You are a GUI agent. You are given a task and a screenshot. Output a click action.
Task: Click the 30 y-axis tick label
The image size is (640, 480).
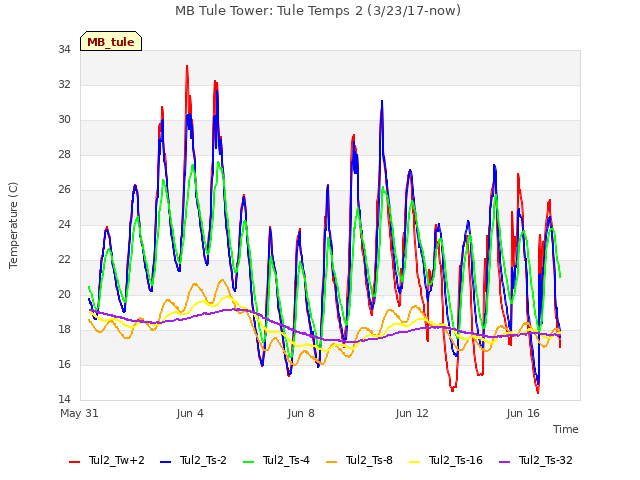(x=64, y=120)
